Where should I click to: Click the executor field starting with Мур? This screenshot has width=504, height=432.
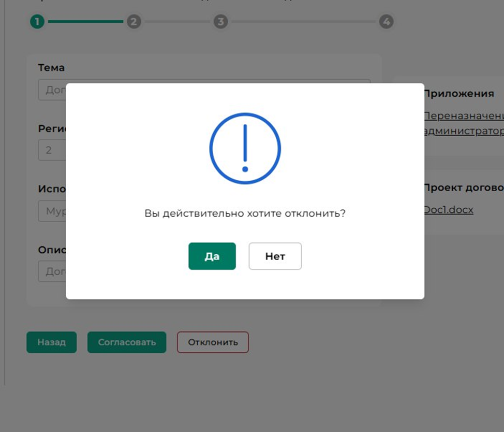coord(52,211)
